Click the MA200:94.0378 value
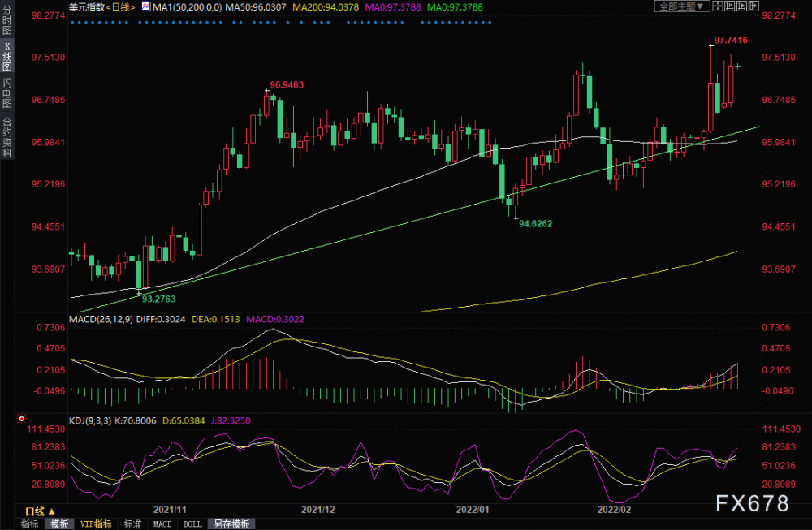The width and height of the screenshot is (812, 530). (x=326, y=7)
